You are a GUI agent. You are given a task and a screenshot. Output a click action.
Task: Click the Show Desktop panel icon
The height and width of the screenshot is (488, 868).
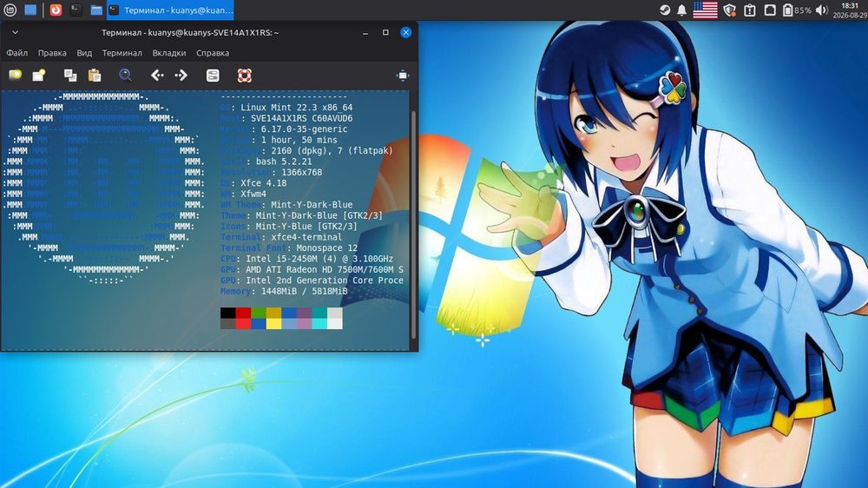[x=30, y=10]
